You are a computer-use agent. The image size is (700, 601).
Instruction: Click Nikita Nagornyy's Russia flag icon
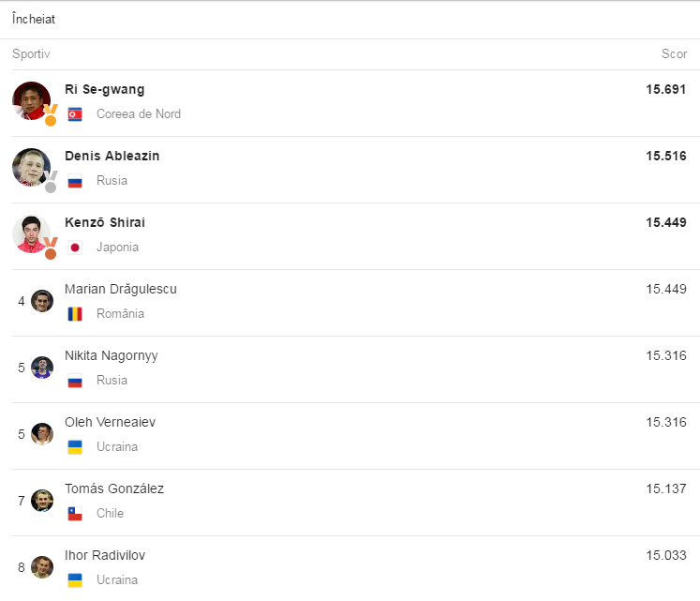[x=75, y=381]
